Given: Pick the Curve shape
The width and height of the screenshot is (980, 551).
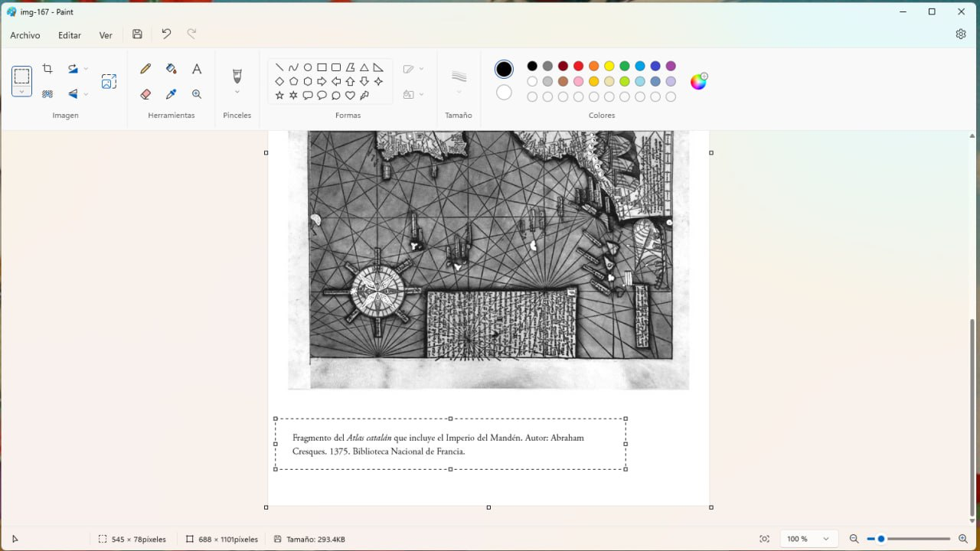Looking at the screenshot, I should click(293, 67).
